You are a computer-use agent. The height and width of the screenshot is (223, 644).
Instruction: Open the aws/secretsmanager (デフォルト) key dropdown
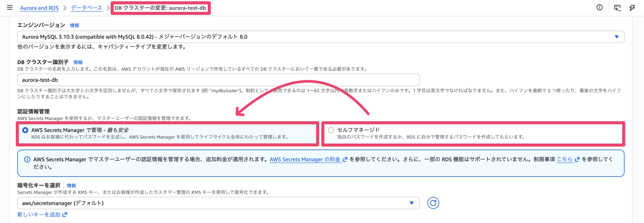tap(218, 203)
